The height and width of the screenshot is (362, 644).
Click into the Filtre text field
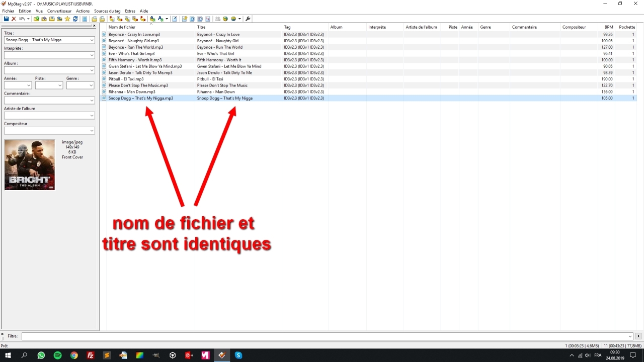pyautogui.click(x=322, y=336)
